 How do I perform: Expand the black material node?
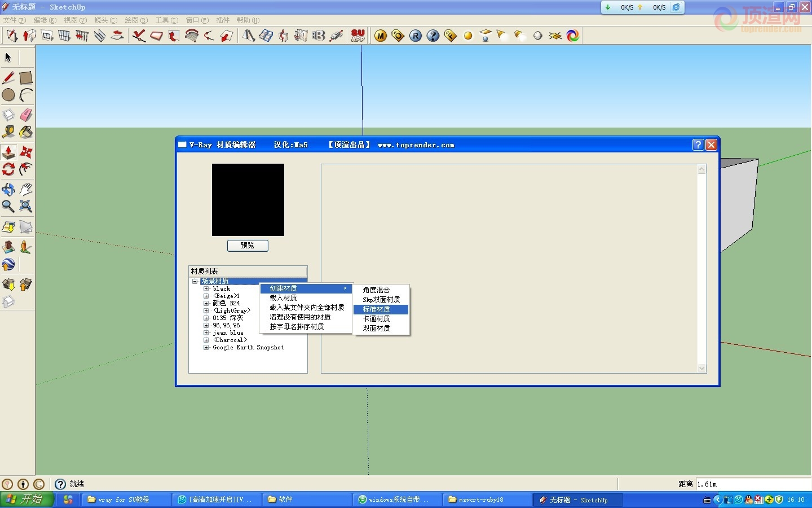pos(206,288)
